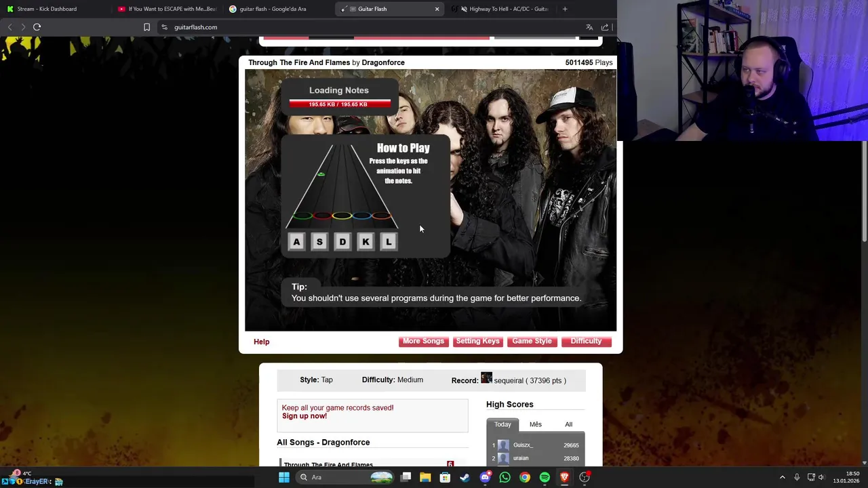Click the Style: Tap label
Image resolution: width=868 pixels, height=488 pixels.
(x=316, y=380)
